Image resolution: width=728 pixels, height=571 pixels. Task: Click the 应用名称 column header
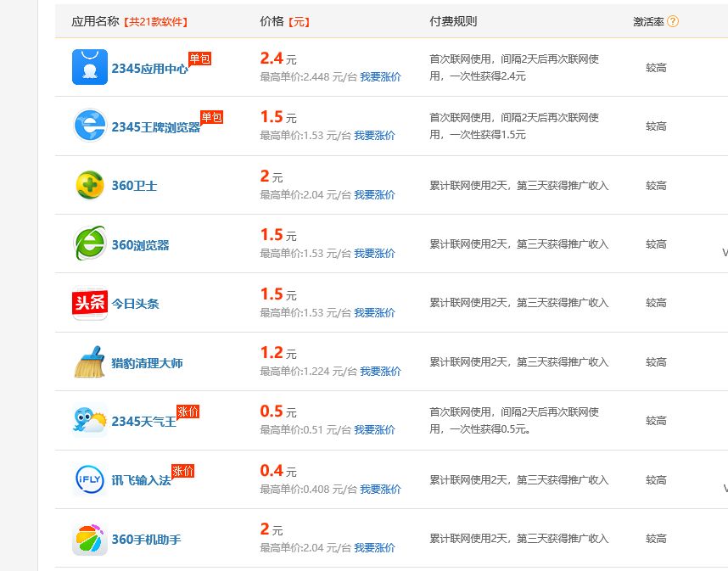coord(95,21)
